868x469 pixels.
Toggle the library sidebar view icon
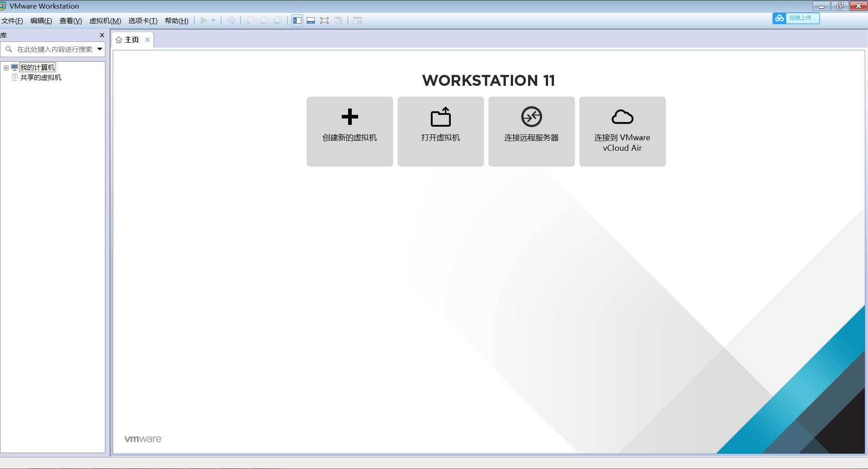pyautogui.click(x=297, y=20)
